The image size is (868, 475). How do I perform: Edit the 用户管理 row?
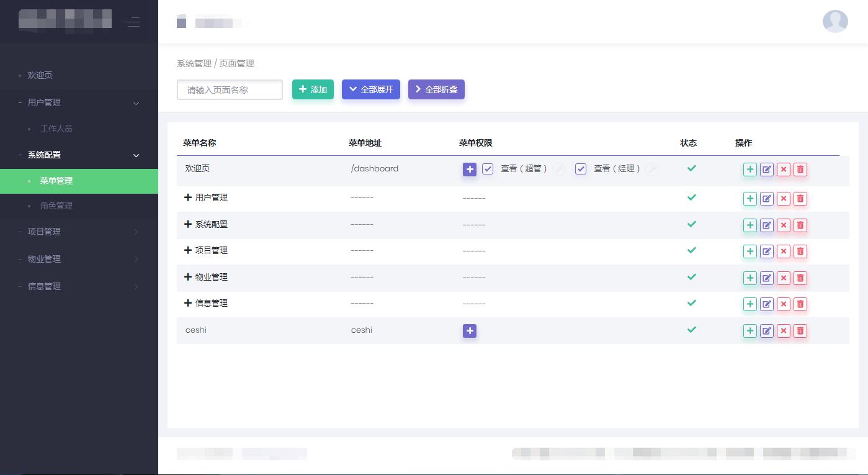click(x=767, y=199)
